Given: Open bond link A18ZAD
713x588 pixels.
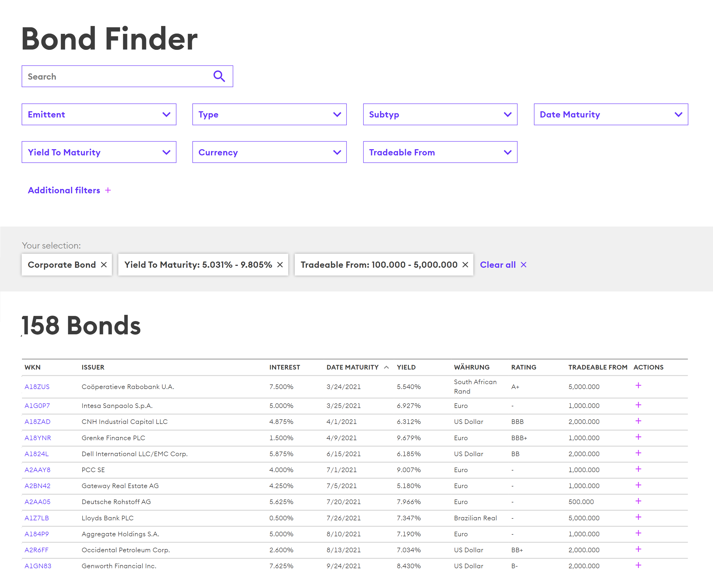Looking at the screenshot, I should tap(37, 422).
